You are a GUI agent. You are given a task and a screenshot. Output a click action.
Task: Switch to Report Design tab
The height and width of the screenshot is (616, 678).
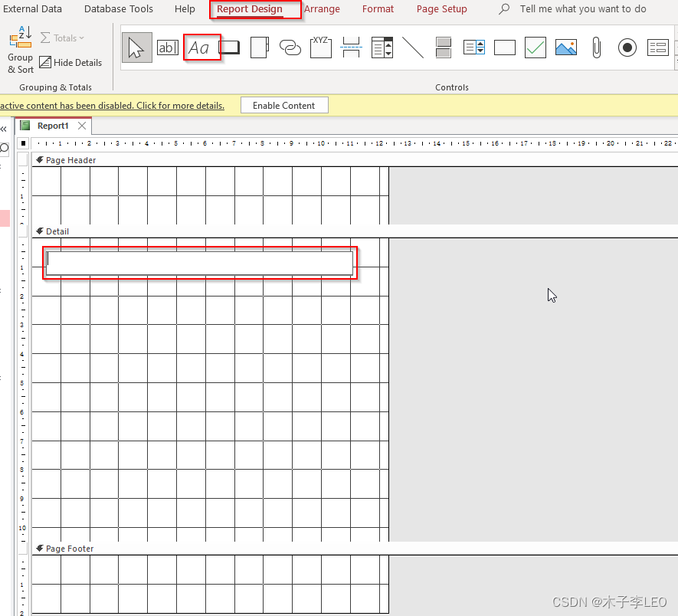pos(250,9)
